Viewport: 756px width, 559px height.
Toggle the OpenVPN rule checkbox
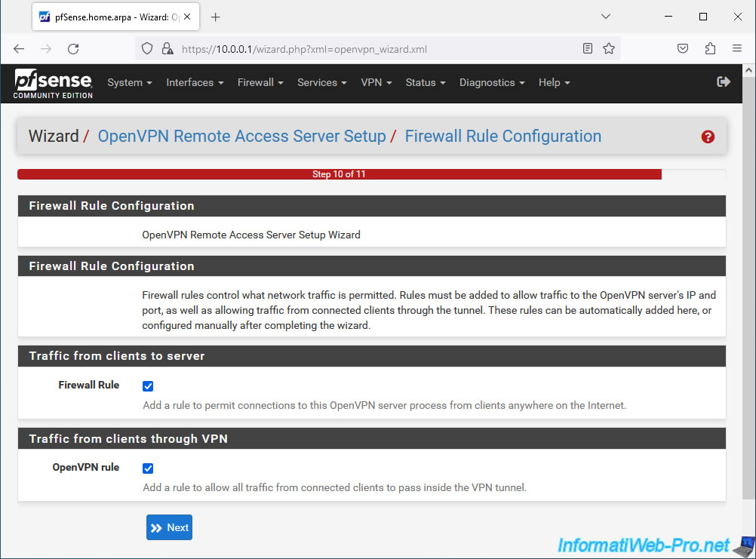148,468
